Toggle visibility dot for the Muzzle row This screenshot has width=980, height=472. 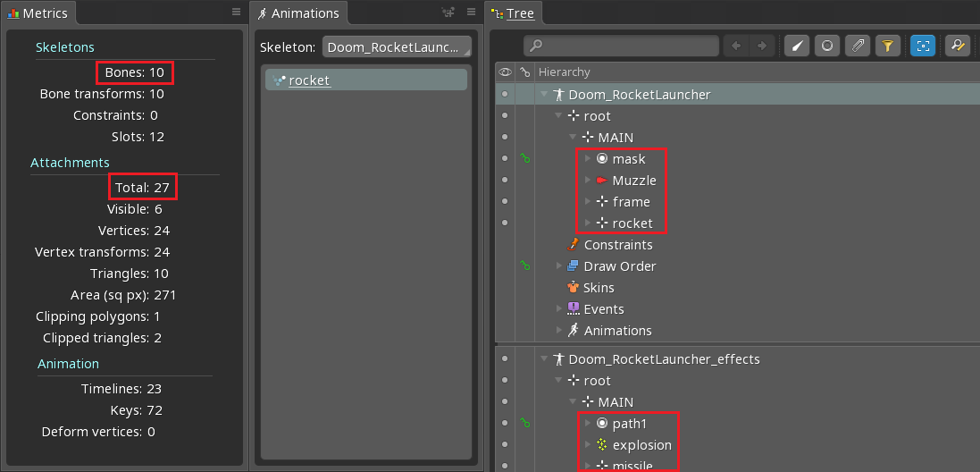pyautogui.click(x=506, y=181)
